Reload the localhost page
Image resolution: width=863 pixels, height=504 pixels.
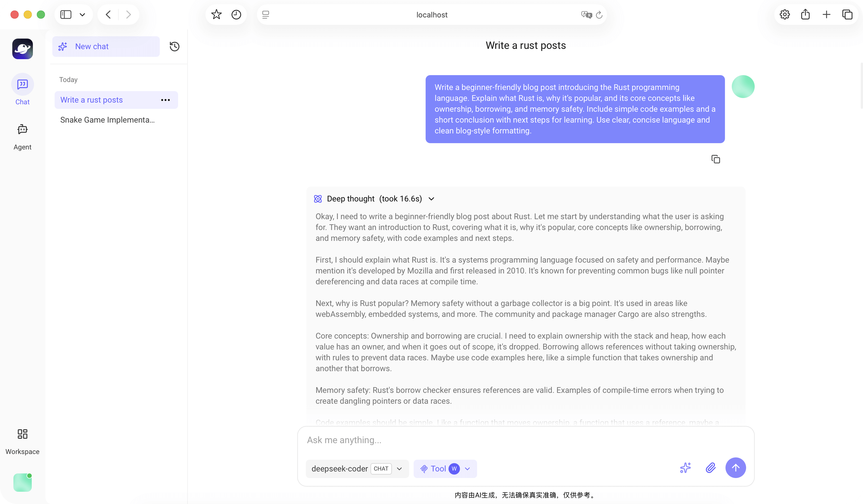pyautogui.click(x=599, y=15)
